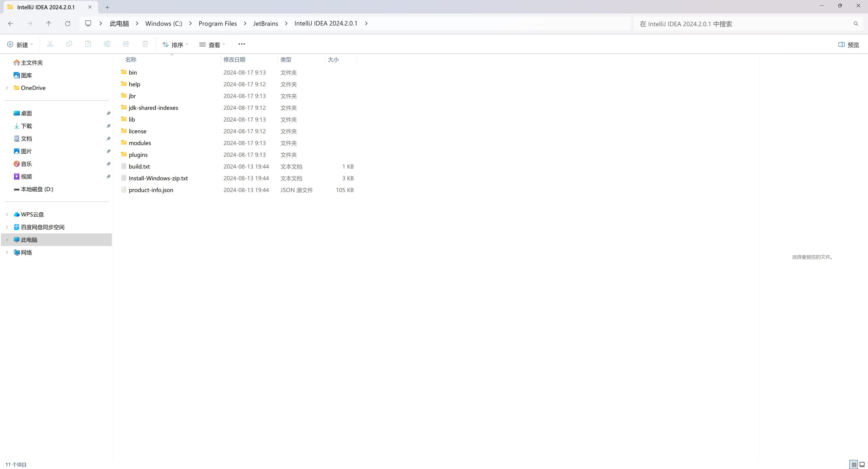
Task: Expand the OneDrive tree node
Action: [7, 88]
